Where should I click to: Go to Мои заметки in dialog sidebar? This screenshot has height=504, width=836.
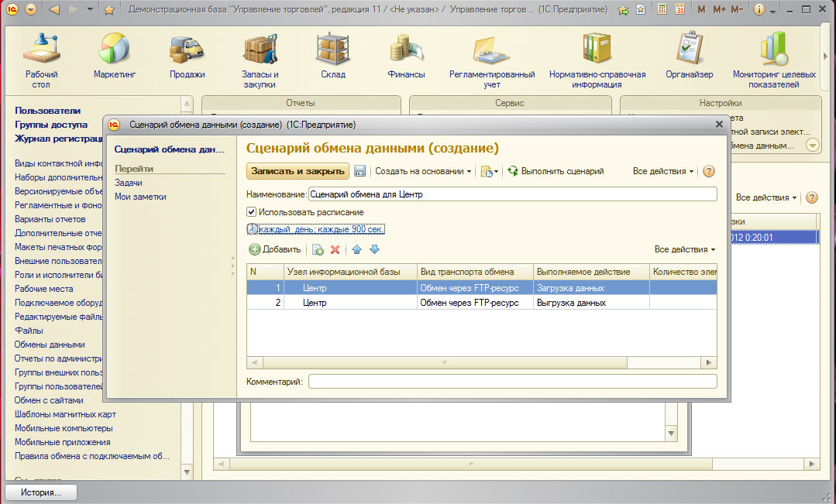click(x=140, y=197)
